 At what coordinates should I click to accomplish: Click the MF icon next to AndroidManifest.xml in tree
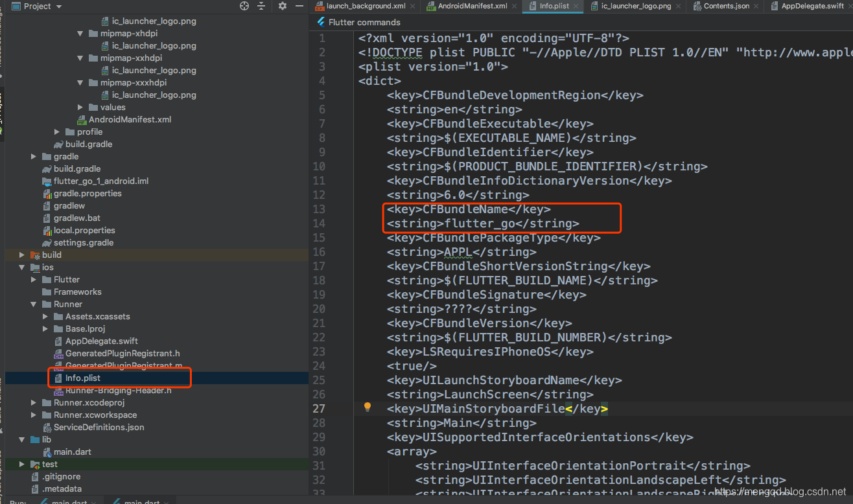tap(82, 120)
